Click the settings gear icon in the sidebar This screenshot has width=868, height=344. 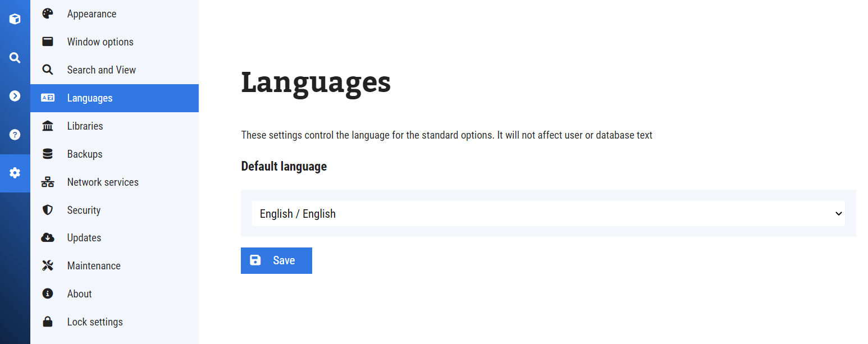click(15, 173)
